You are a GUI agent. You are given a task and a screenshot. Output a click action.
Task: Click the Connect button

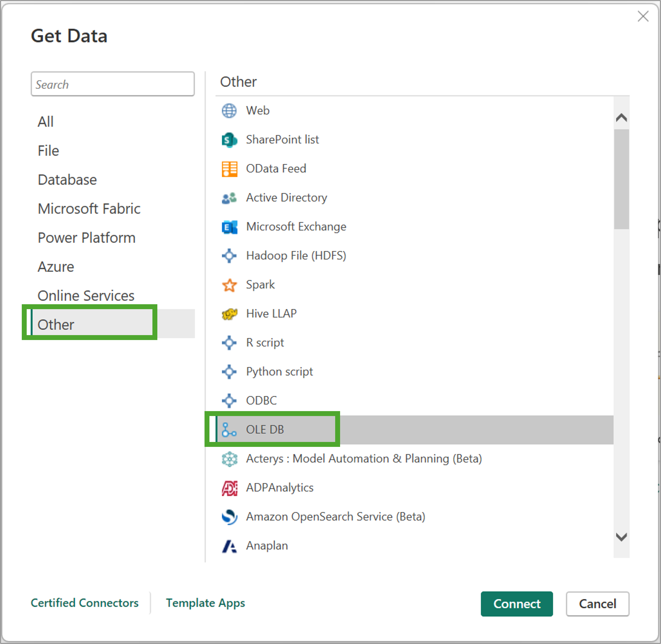[517, 604]
